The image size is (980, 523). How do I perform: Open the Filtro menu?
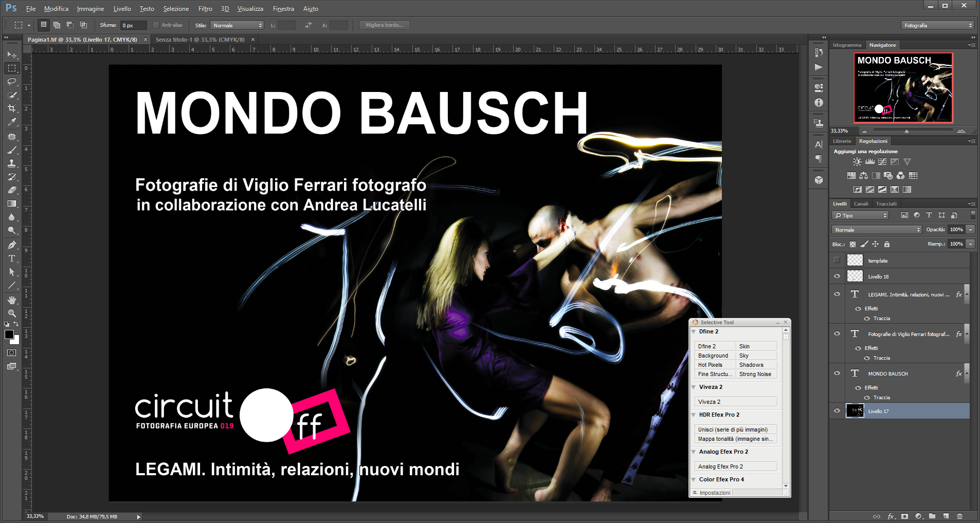[205, 9]
